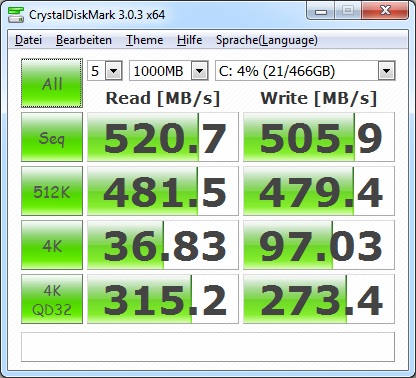Minimize the CrystalDiskMark window
The height and width of the screenshot is (378, 416).
(321, 11)
